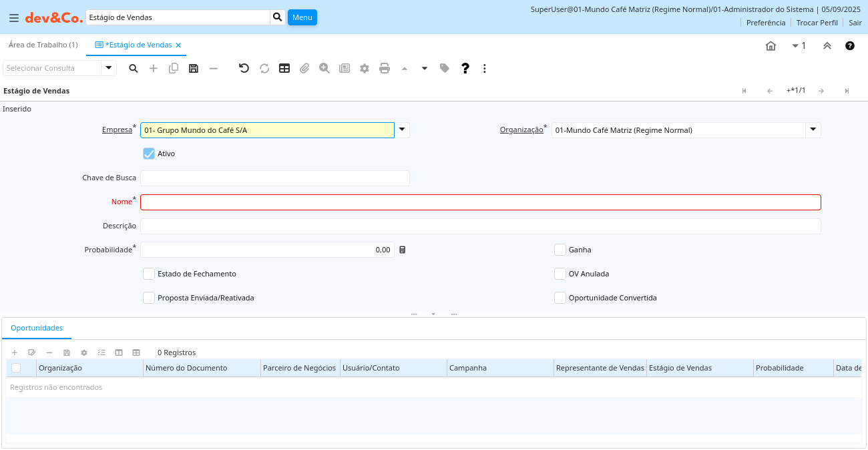Open the Organização dropdown list
The height and width of the screenshot is (450, 868).
tap(813, 130)
